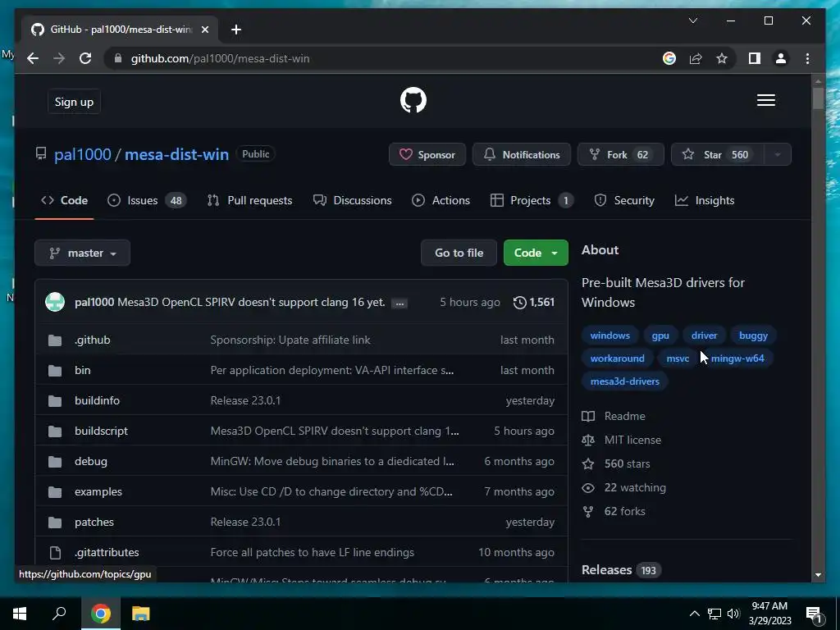Screen dimensions: 840x630
Task: Click the Notifications button
Action: click(x=522, y=155)
